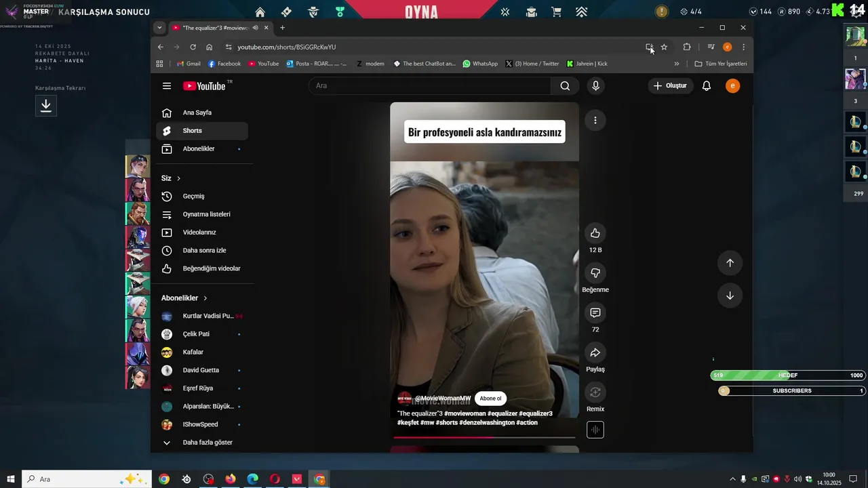Open IShowSpeed subscription
This screenshot has height=488, width=868.
click(202, 425)
